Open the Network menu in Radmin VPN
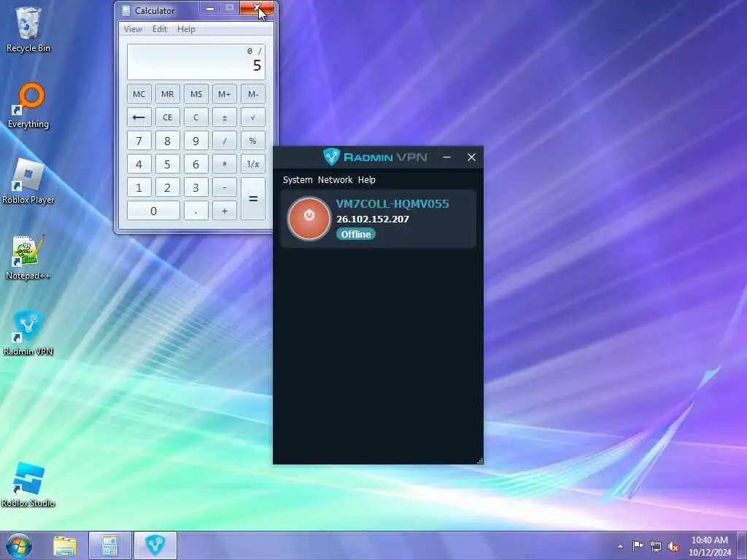This screenshot has height=560, width=747. (x=335, y=180)
